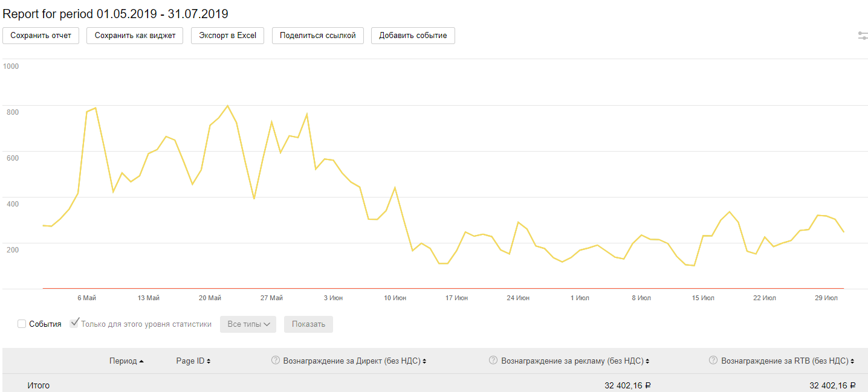Click the chart peak near 20 Май
The height and width of the screenshot is (392, 868).
coord(227,106)
